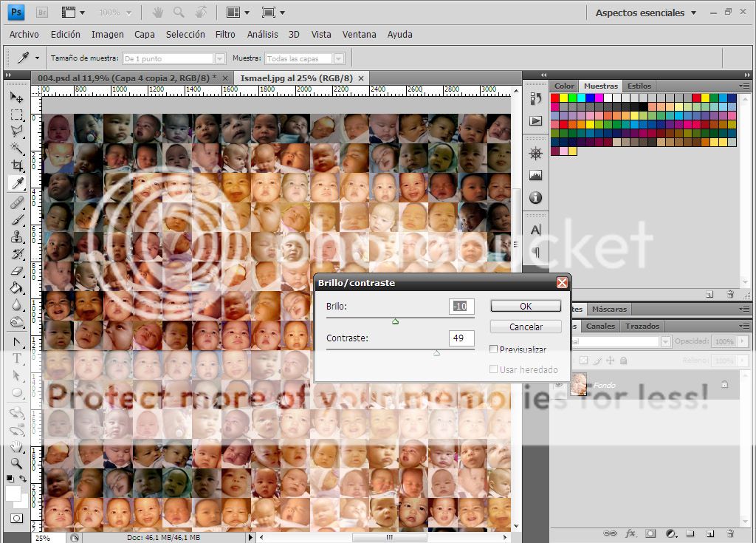Select the Magic Wand tool
The width and height of the screenshot is (756, 543).
17,148
